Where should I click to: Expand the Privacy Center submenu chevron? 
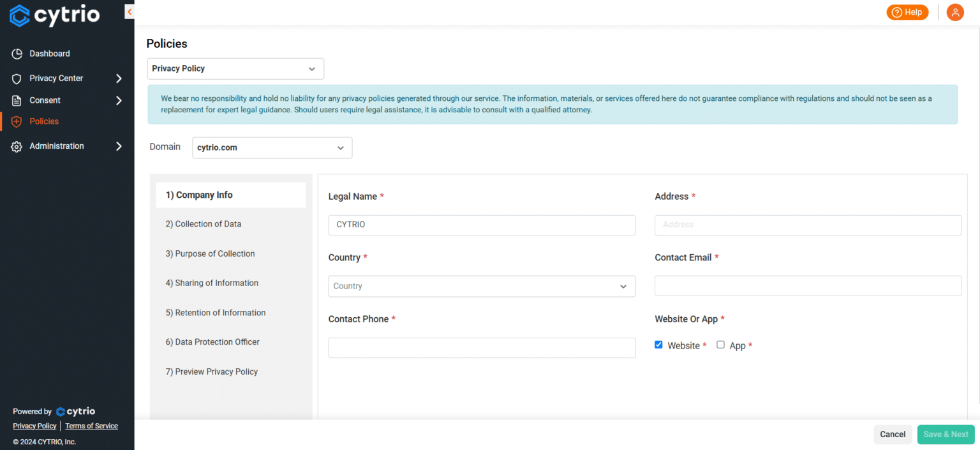[119, 78]
